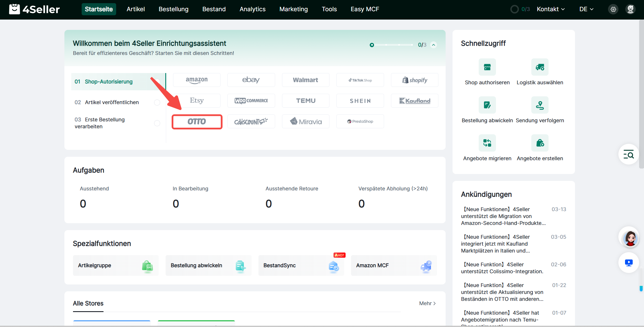Switch to the Alle Stores tab

(88, 303)
